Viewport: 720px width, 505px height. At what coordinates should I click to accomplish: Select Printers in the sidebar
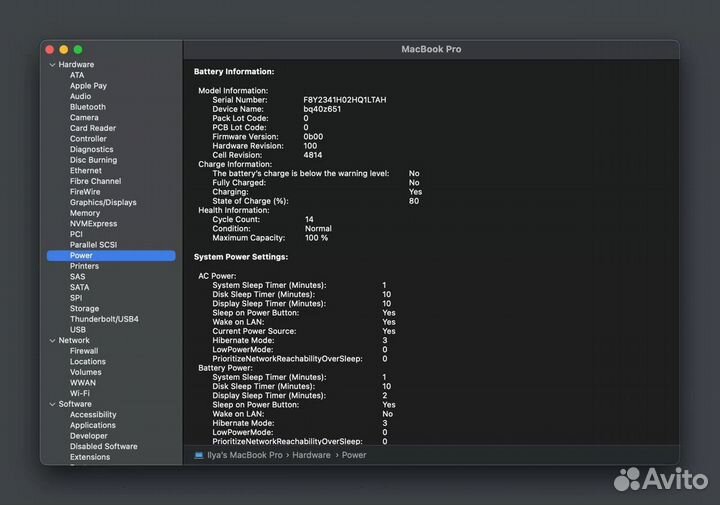[84, 266]
